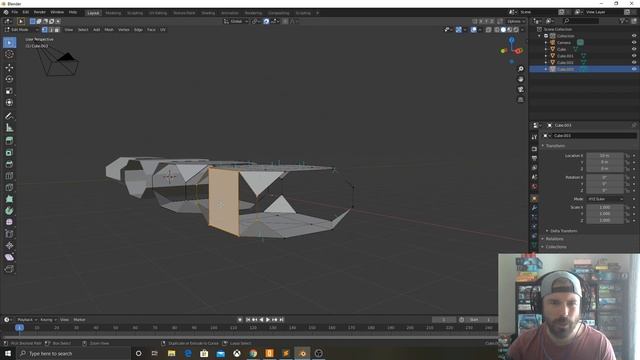640x360 pixels.
Task: Click the viewport zoom magnifier icon
Action: coord(520,69)
